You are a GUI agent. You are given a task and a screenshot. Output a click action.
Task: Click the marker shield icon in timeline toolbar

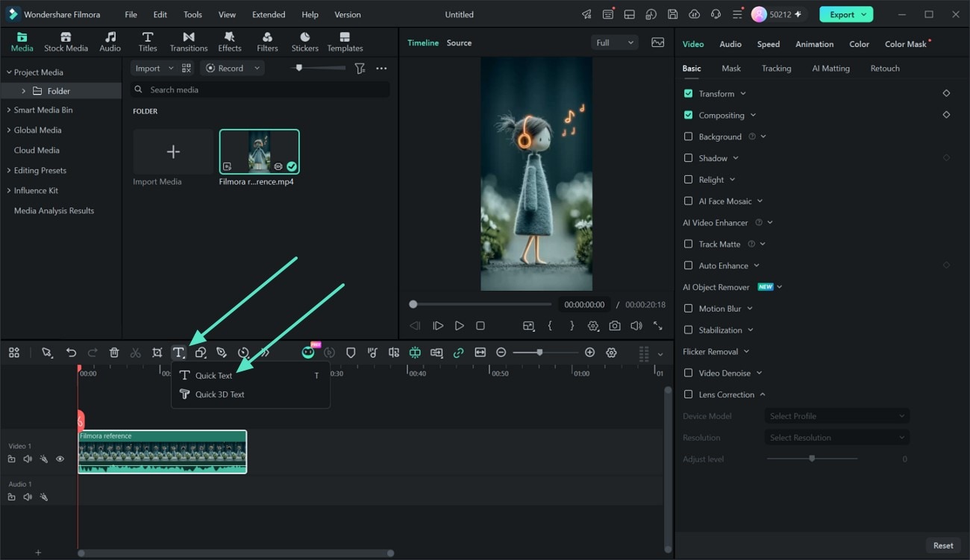351,353
